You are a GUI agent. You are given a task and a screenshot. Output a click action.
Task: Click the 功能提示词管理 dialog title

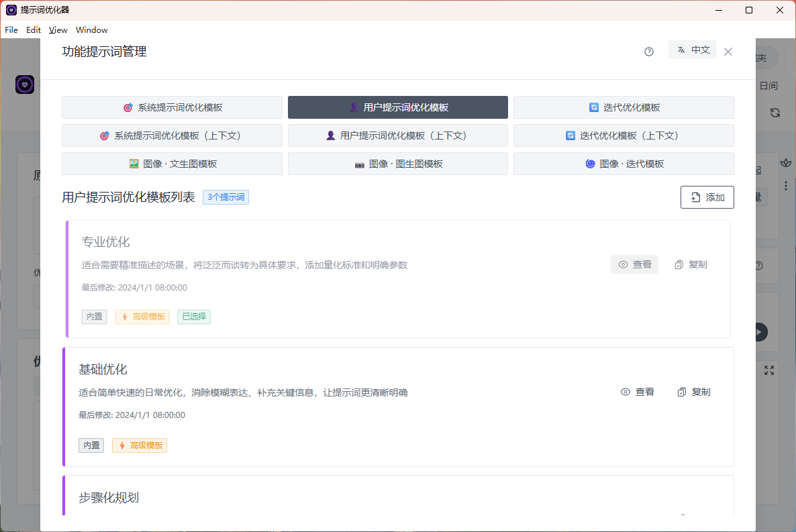click(104, 51)
